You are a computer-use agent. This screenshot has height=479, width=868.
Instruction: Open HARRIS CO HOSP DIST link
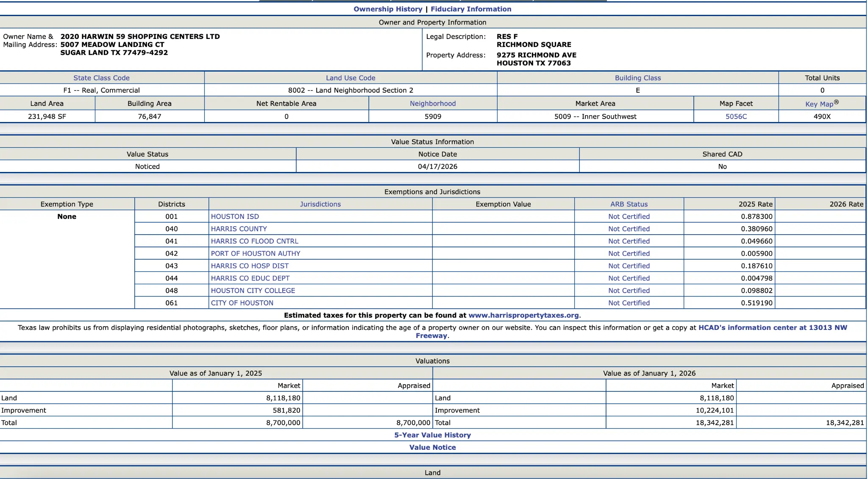point(250,266)
